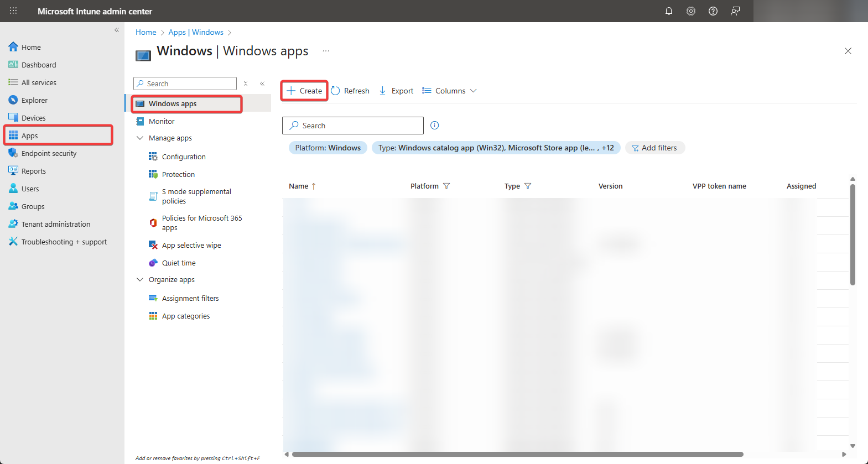Sort by the Name column header
Viewport: 868px width, 464px height.
299,186
